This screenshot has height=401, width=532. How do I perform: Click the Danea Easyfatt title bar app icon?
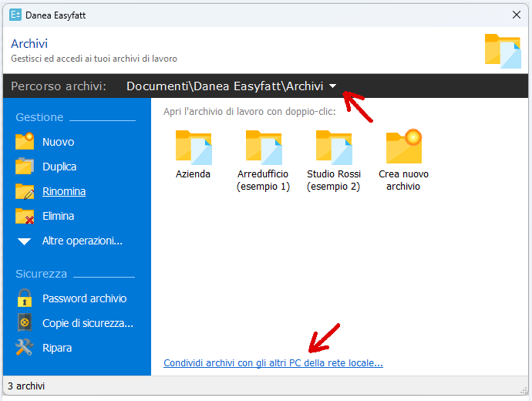point(15,15)
